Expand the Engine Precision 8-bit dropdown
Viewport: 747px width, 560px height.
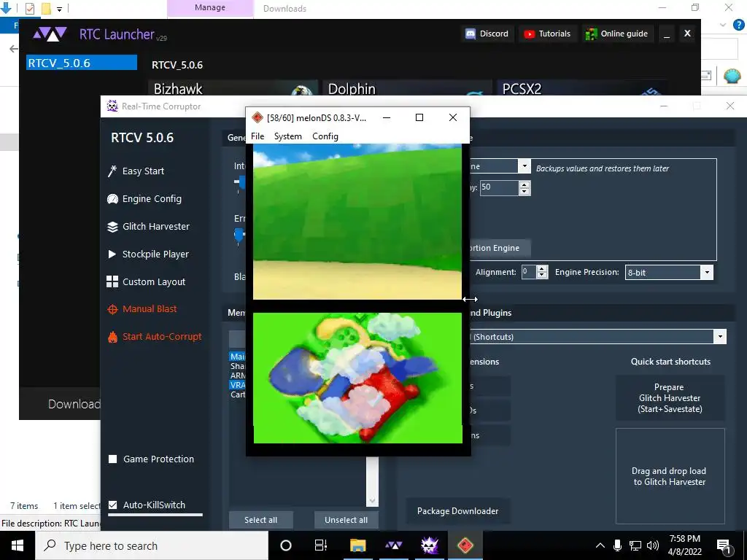707,273
